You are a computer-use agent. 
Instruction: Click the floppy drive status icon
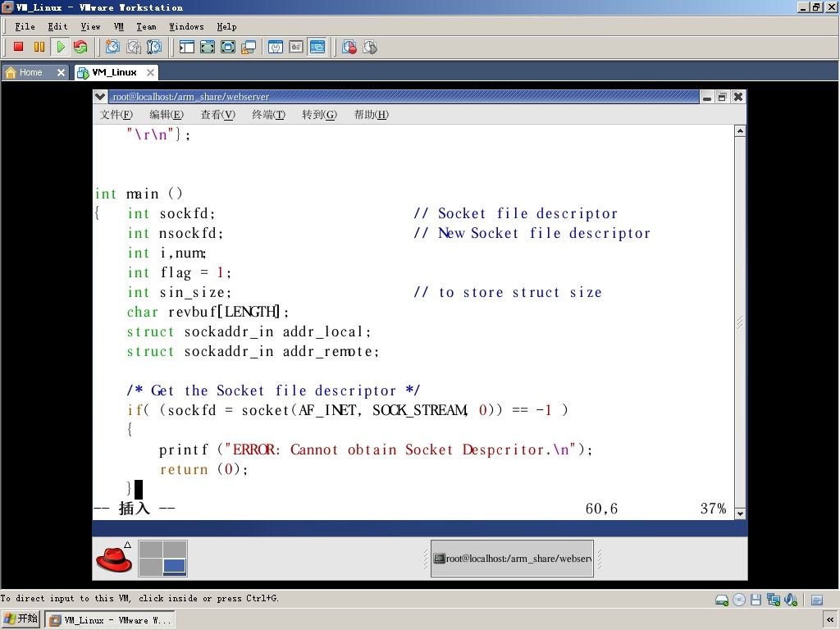point(756,600)
